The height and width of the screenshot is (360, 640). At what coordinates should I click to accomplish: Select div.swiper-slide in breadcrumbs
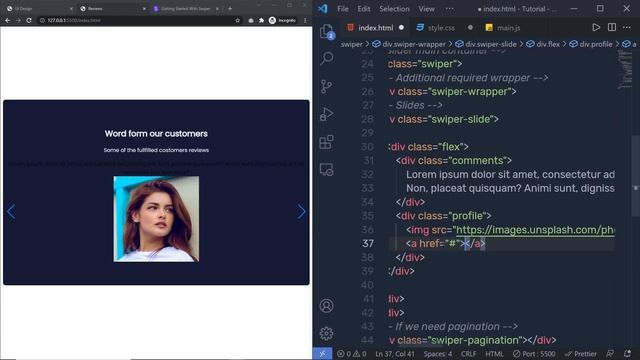tap(486, 44)
